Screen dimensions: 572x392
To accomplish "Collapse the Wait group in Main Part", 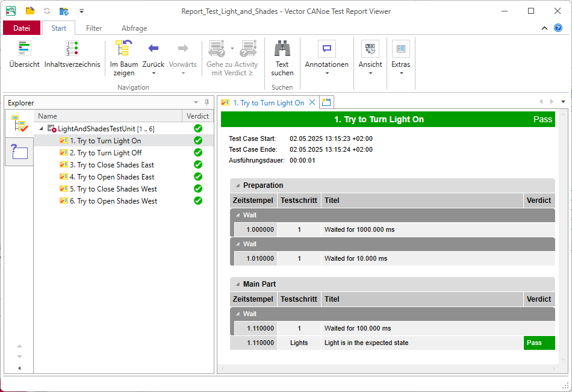I will coord(237,314).
